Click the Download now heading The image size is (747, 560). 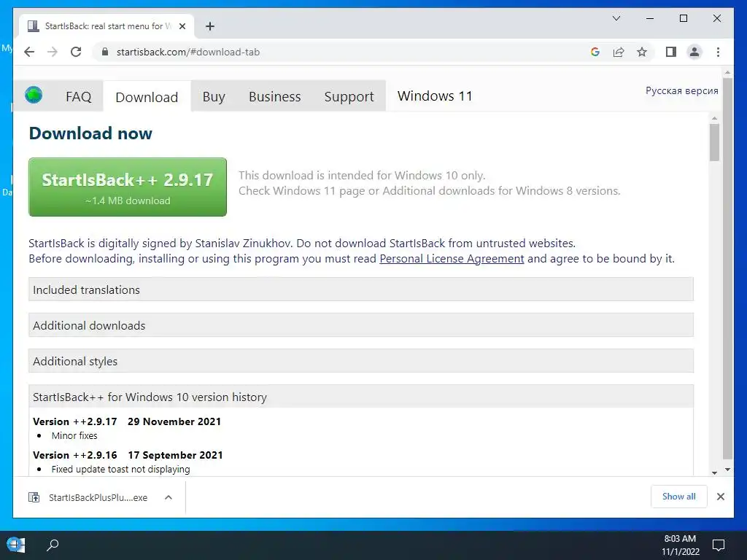point(90,133)
